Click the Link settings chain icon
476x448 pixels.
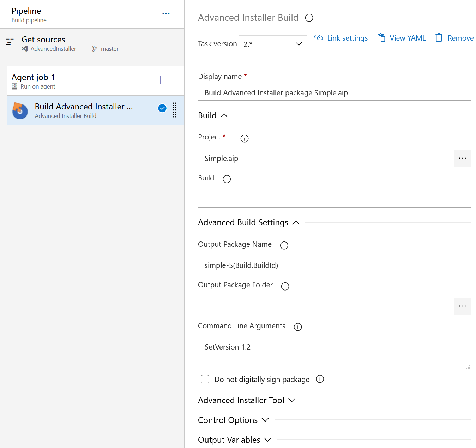[319, 37]
